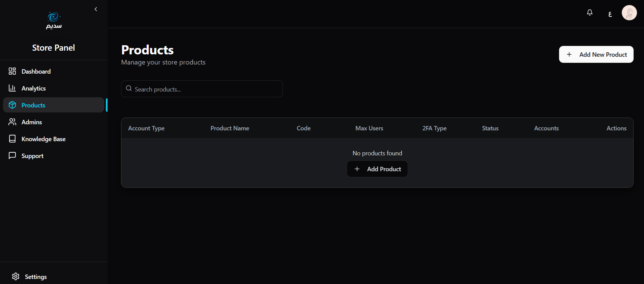
Task: Open the Admins section
Action: [32, 122]
